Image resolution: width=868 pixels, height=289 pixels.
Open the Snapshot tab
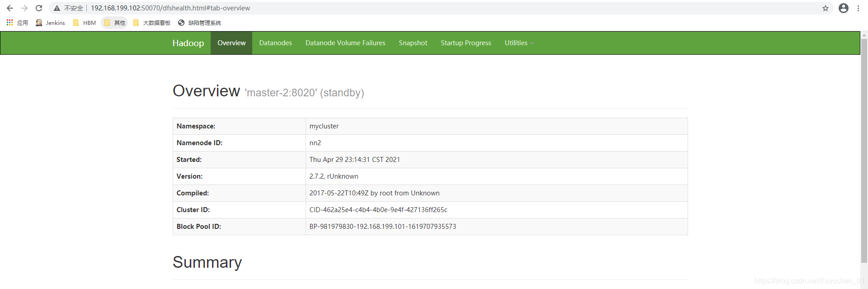point(413,43)
